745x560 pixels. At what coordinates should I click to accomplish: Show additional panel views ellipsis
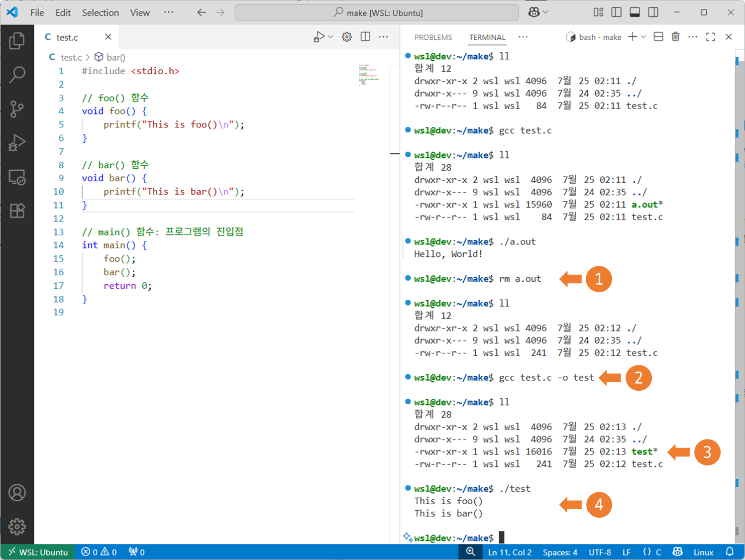(523, 37)
